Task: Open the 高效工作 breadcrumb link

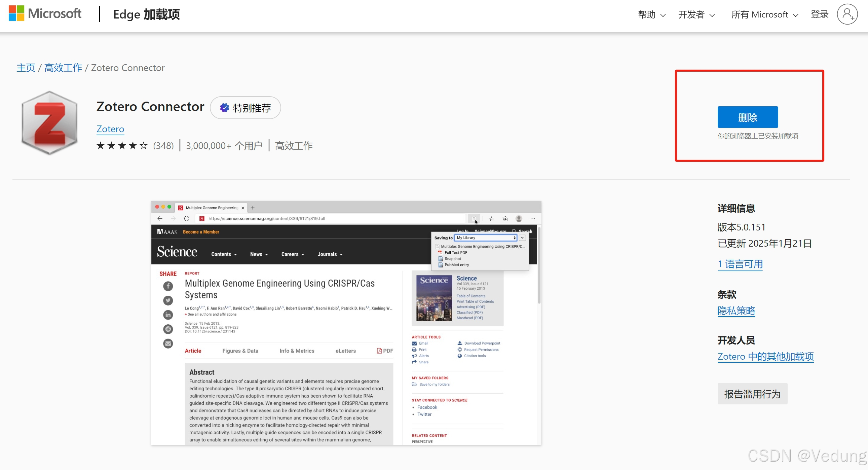Action: point(63,68)
